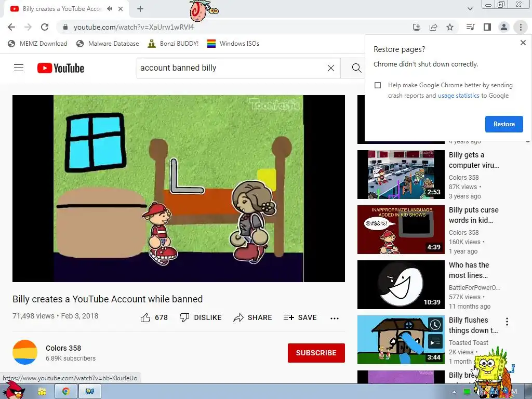Open Chrome three-dot menu

pyautogui.click(x=521, y=27)
